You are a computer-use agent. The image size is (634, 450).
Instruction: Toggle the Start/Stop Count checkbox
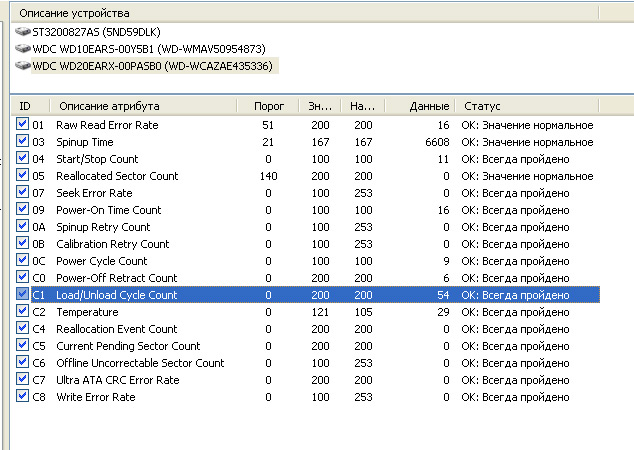(22, 158)
